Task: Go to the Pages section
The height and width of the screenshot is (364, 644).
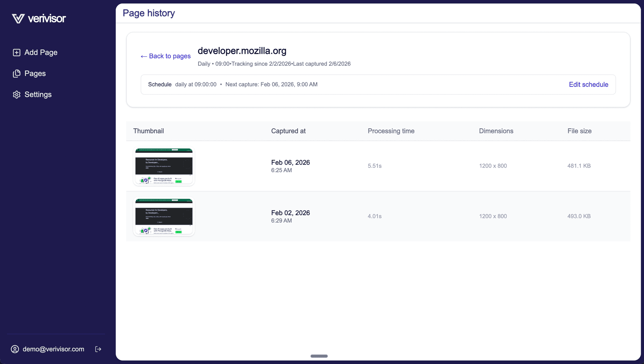Action: coord(35,74)
